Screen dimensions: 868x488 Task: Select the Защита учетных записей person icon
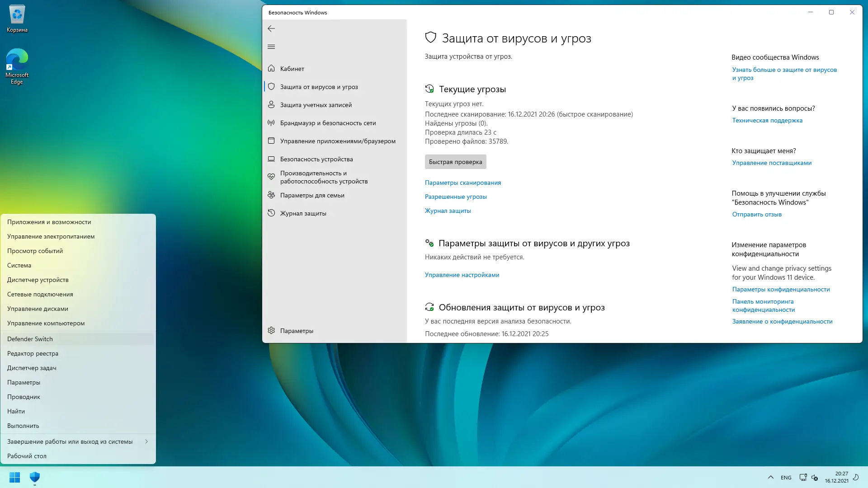pos(271,104)
